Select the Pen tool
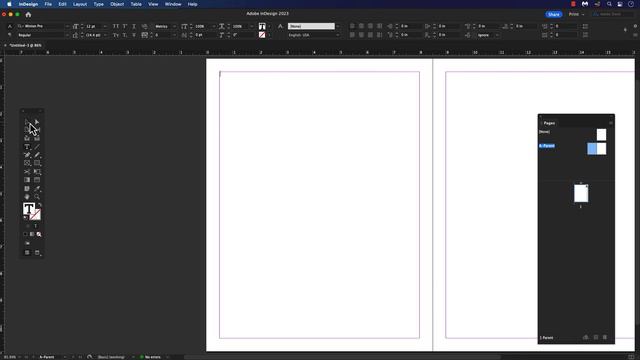Screen dimensions: 640x360 (27, 155)
